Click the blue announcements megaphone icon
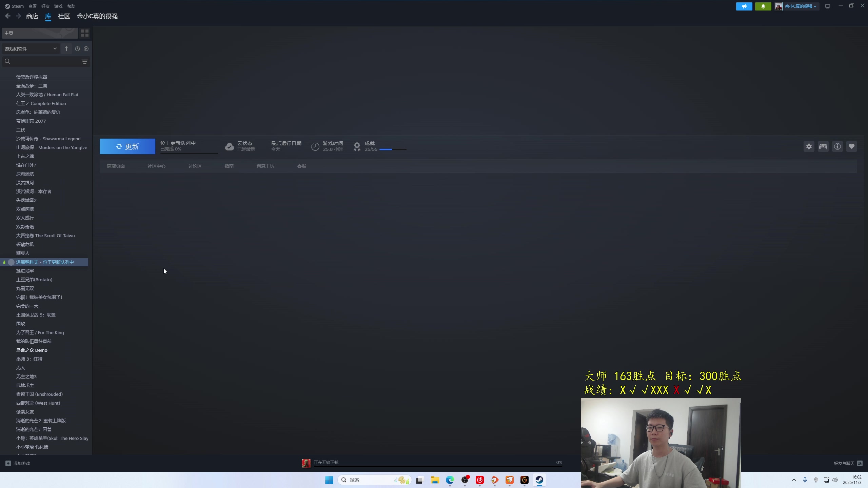868x488 pixels. point(744,6)
